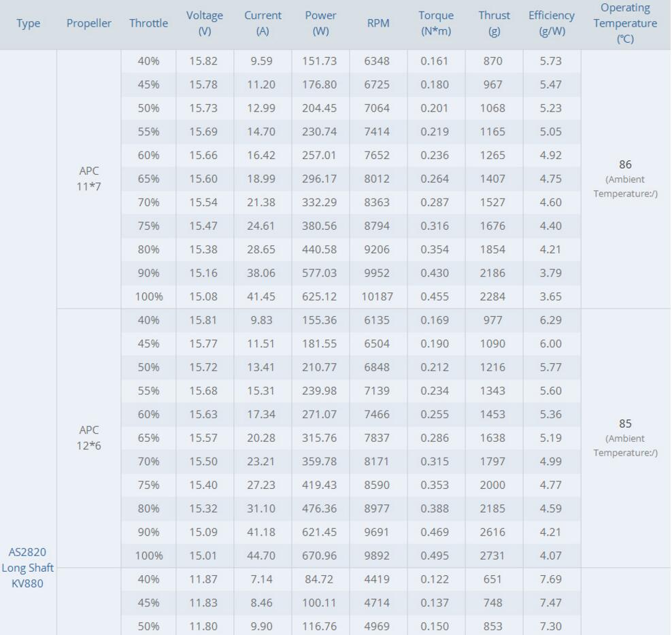Select the Voltage (V) column header
The image size is (672, 635).
coord(205,24)
